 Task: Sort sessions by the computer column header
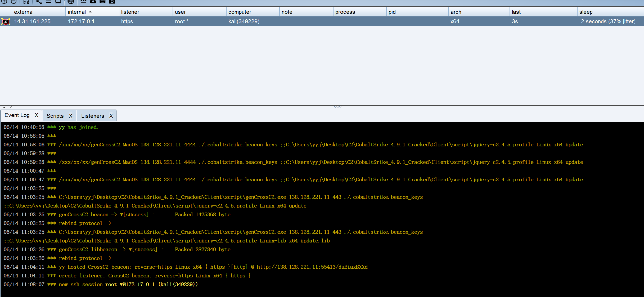coord(253,12)
